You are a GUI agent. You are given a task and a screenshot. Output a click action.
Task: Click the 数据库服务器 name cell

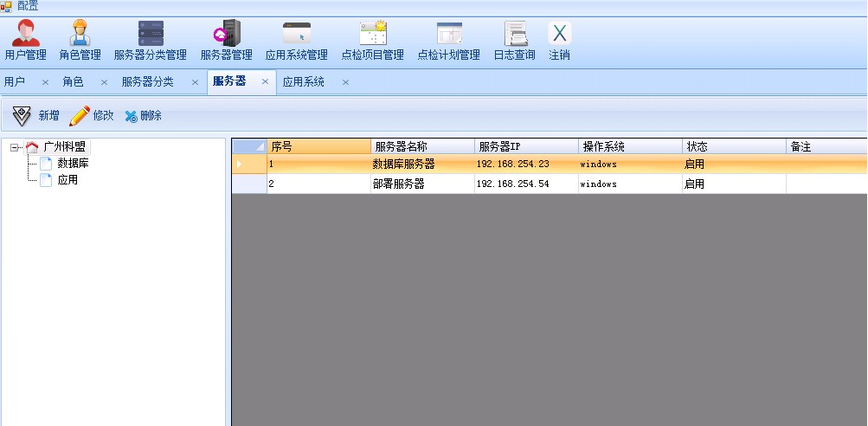click(x=423, y=164)
